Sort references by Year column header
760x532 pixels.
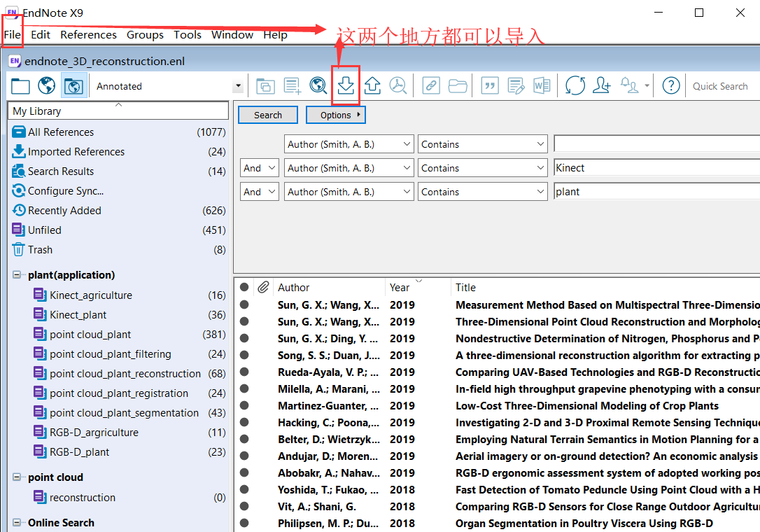418,288
